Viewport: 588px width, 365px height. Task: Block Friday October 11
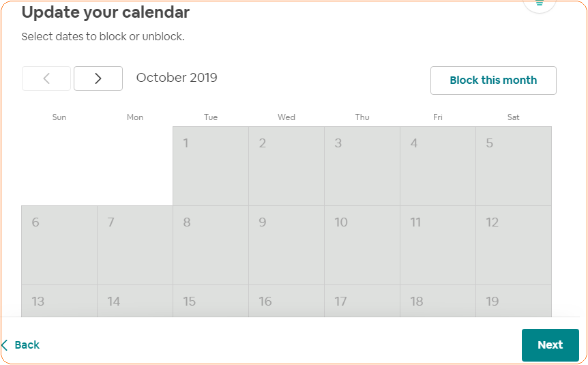pos(438,245)
